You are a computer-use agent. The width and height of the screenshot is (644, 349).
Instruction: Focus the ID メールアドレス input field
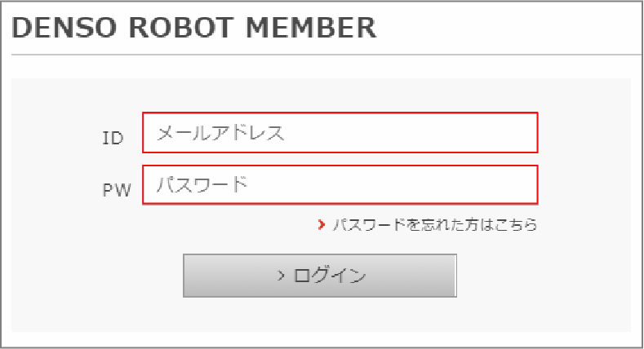point(340,133)
